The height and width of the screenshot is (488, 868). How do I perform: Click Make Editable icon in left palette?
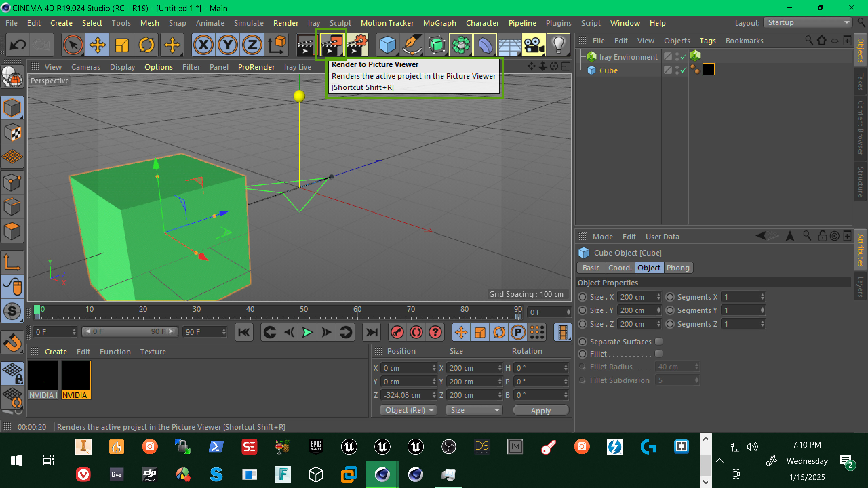click(12, 77)
